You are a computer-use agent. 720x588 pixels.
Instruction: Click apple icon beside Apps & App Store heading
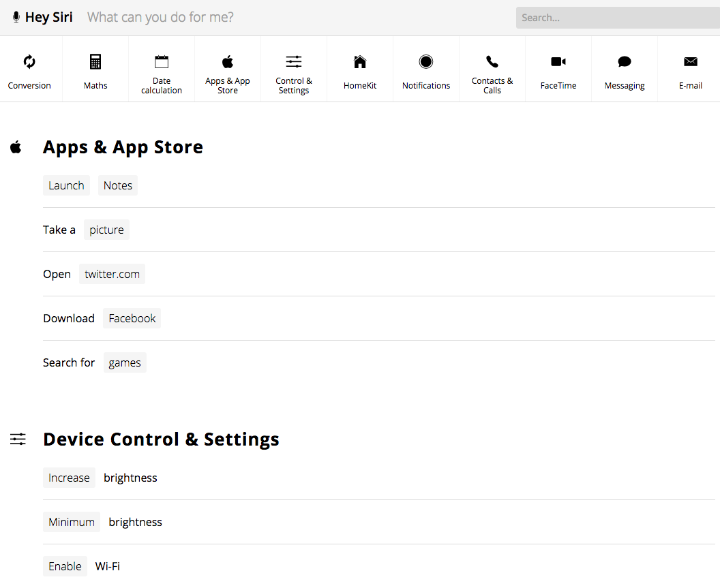pyautogui.click(x=16, y=147)
